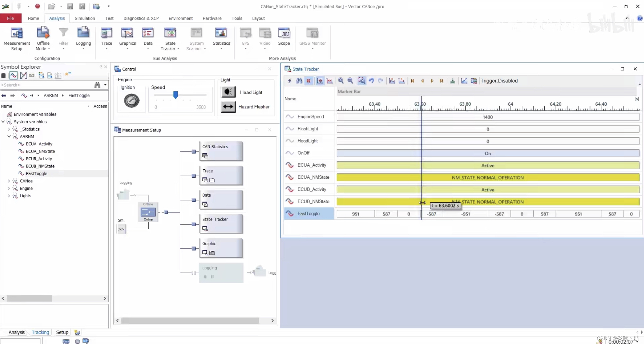Open the Tracking bottom tab

coord(40,332)
